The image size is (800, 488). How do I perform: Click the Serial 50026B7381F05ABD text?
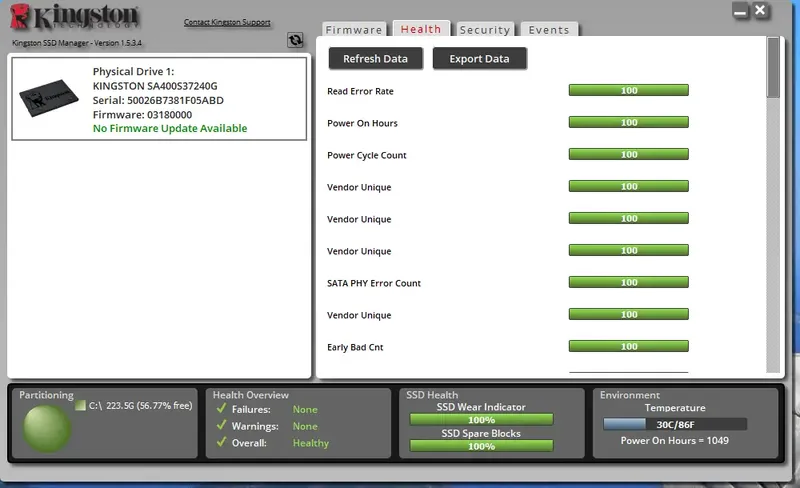[x=158, y=100]
